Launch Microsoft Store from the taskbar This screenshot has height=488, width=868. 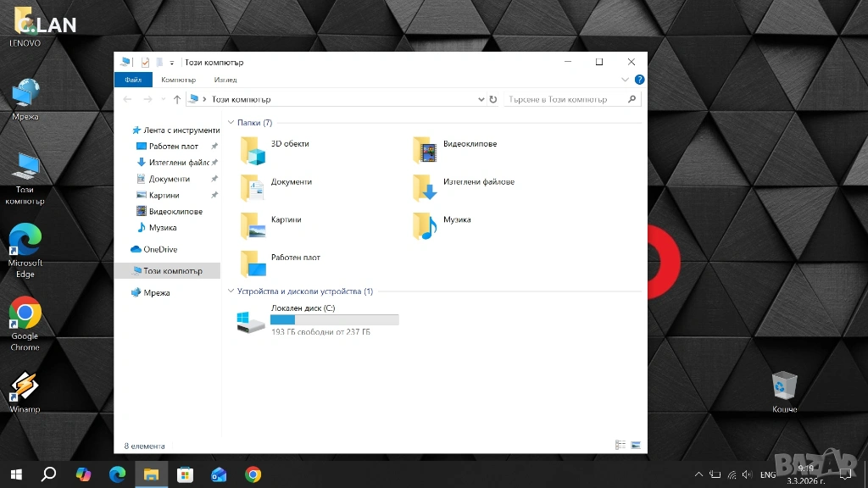185,474
